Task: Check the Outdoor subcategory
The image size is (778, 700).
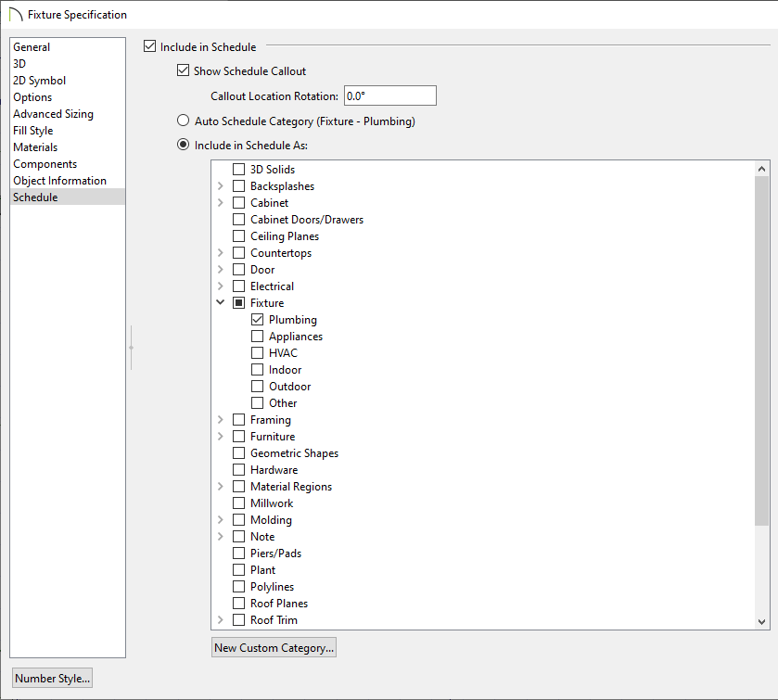Action: (257, 387)
